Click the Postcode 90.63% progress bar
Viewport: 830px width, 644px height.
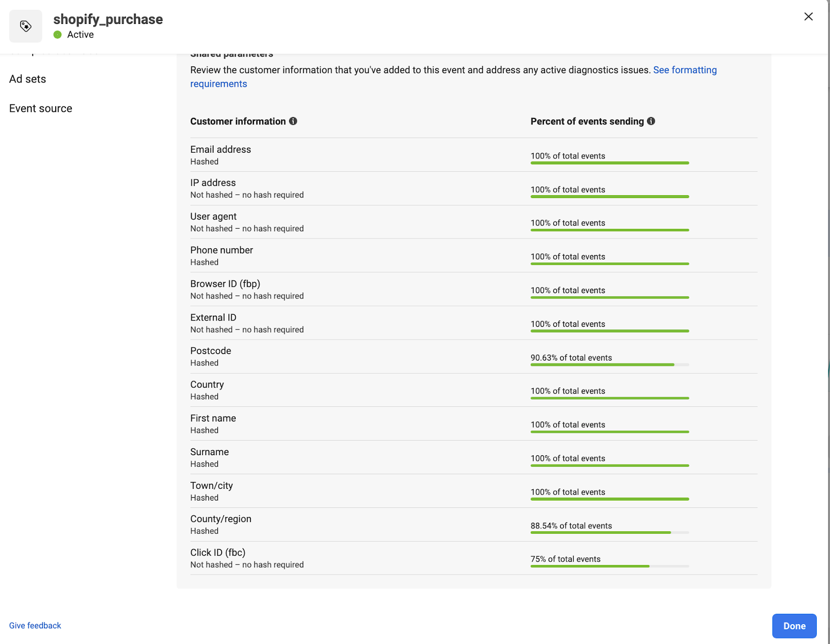(609, 364)
